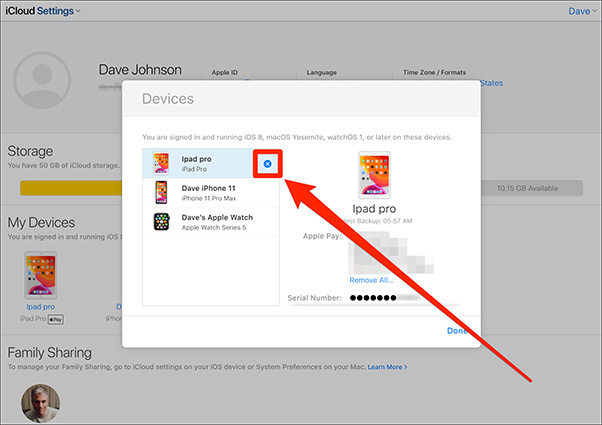Click the family member photo
The height and width of the screenshot is (425, 602).
point(41,403)
